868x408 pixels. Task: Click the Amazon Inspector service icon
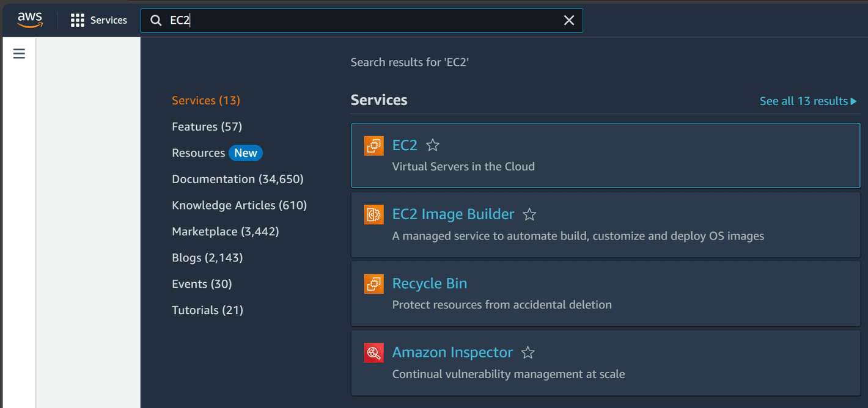tap(373, 352)
